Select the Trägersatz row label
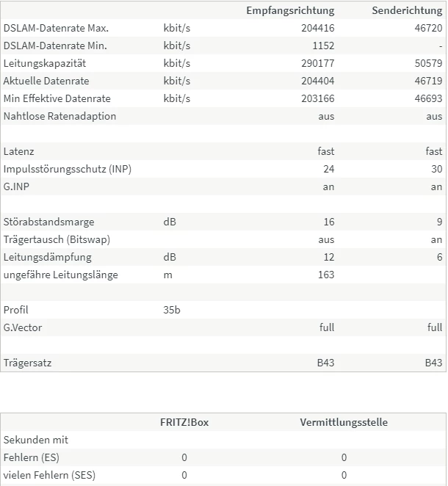Viewport: 448px width, 486px height. (x=27, y=363)
